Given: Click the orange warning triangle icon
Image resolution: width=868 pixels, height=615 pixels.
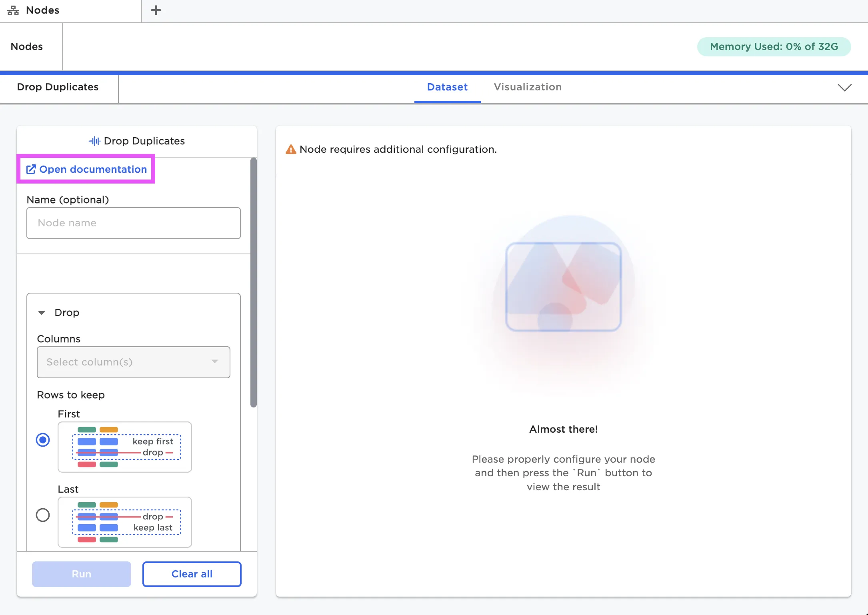Looking at the screenshot, I should point(291,150).
